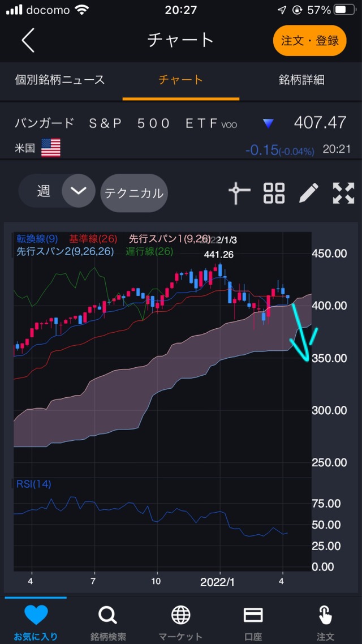
Task: Tap the blue down-triangle price indicator
Action: point(268,123)
